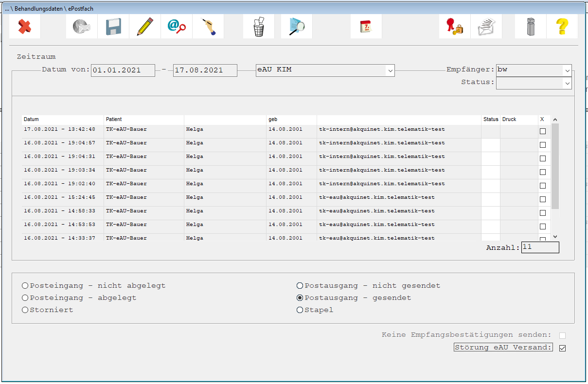Click the trash bin delete icon
The height and width of the screenshot is (384, 588).
259,26
